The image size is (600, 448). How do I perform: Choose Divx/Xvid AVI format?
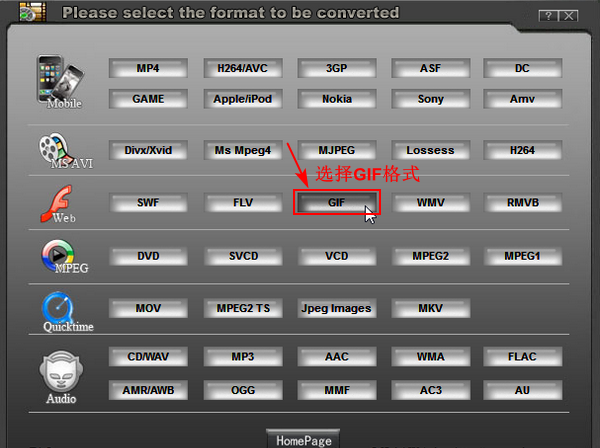point(148,150)
